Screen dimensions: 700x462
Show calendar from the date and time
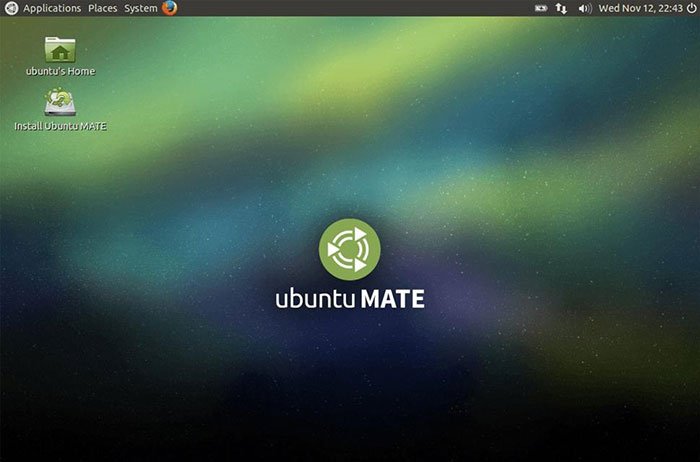[x=640, y=8]
